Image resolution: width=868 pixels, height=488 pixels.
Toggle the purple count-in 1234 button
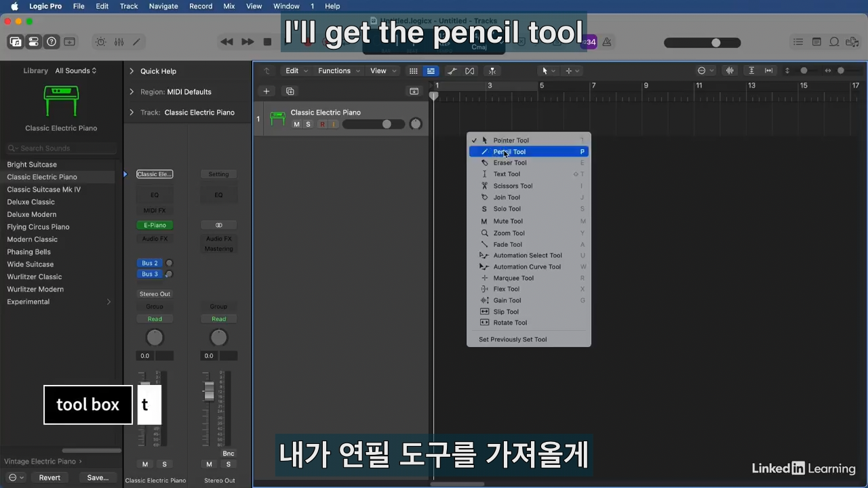click(x=590, y=42)
